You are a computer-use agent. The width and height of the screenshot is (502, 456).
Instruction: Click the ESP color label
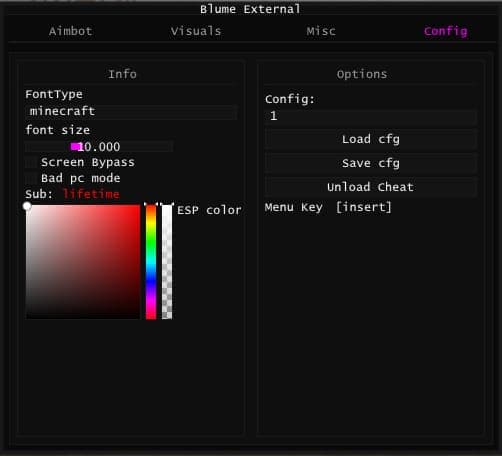pyautogui.click(x=209, y=210)
